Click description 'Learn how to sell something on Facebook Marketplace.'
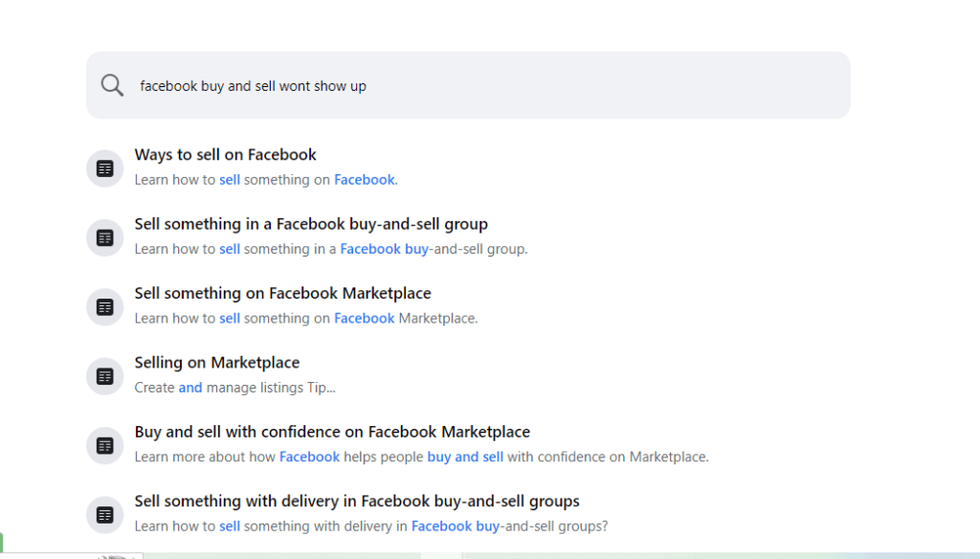The image size is (980, 559). 306,319
